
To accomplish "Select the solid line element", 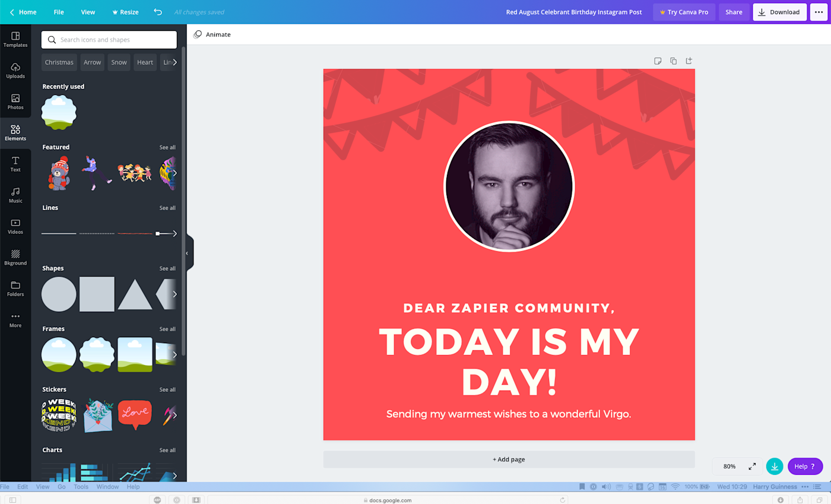I will click(59, 233).
